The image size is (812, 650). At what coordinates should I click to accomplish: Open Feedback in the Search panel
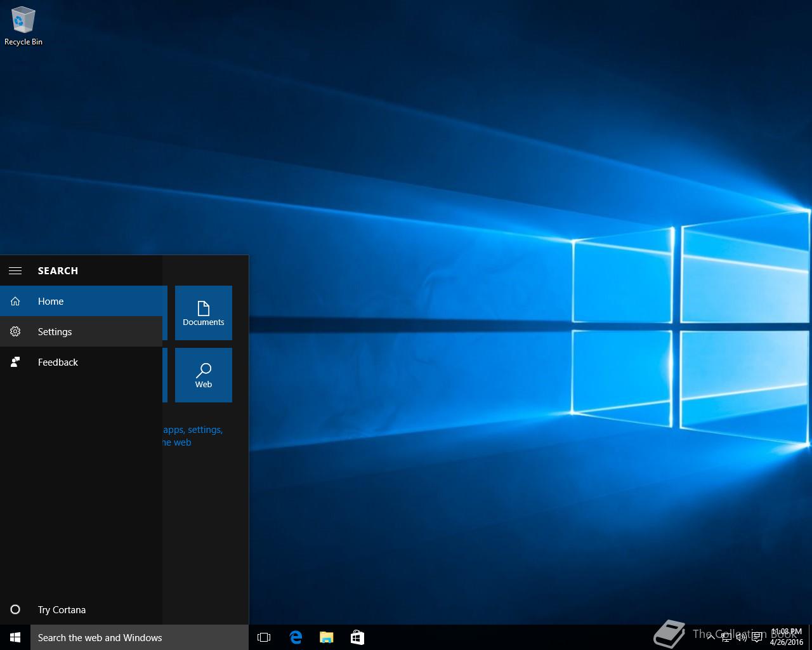(81, 362)
